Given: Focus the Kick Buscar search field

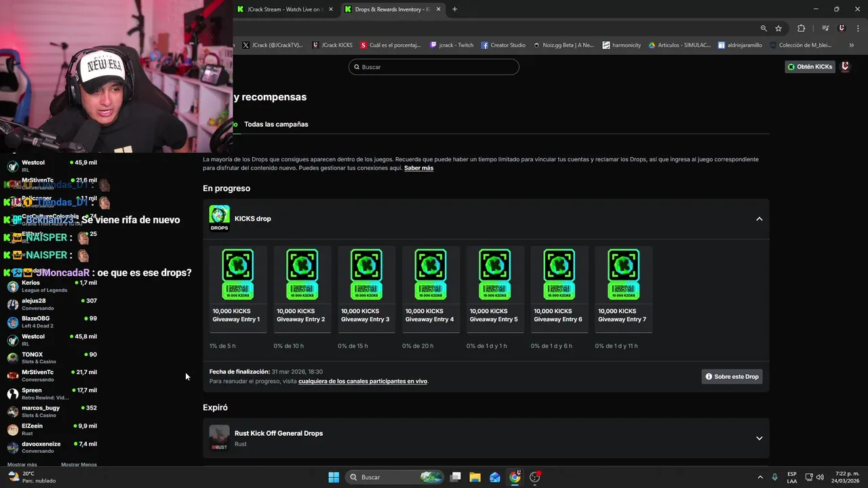Looking at the screenshot, I should point(434,66).
